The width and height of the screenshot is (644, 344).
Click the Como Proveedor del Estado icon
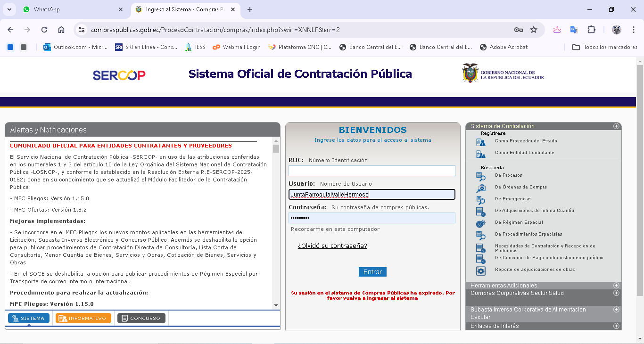point(480,142)
